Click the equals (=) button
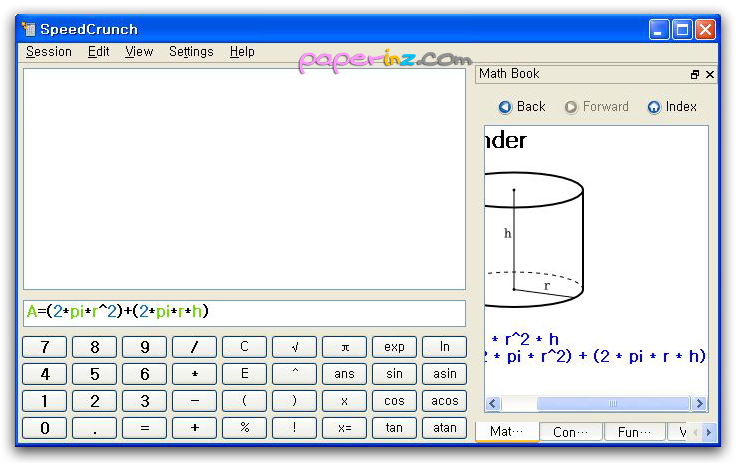This screenshot has height=463, width=736. [145, 428]
